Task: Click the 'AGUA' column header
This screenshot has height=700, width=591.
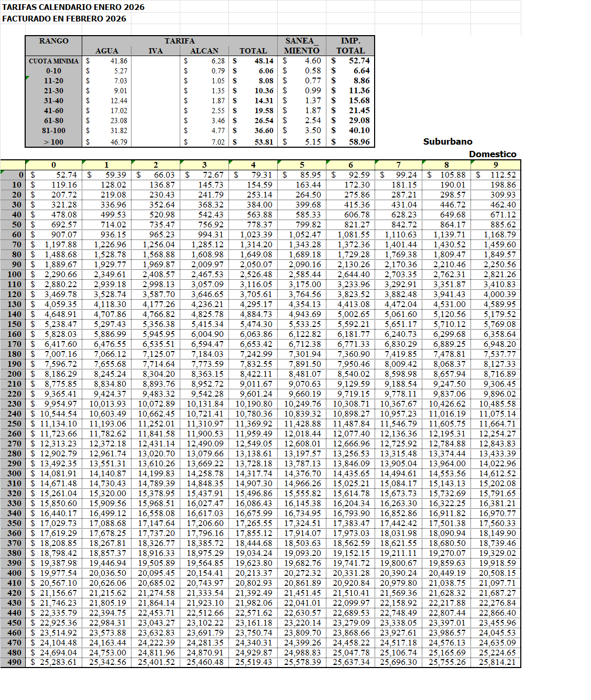Action: tap(107, 51)
